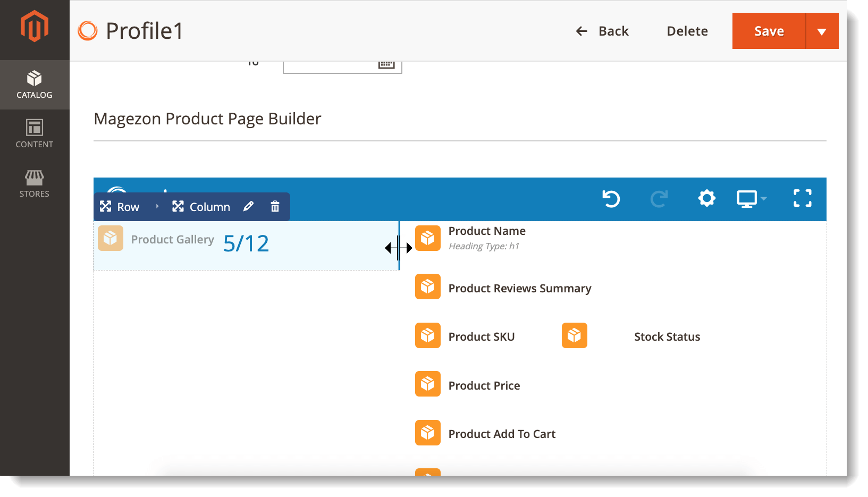Click the Product Gallery element icon
868x497 pixels.
(x=110, y=239)
